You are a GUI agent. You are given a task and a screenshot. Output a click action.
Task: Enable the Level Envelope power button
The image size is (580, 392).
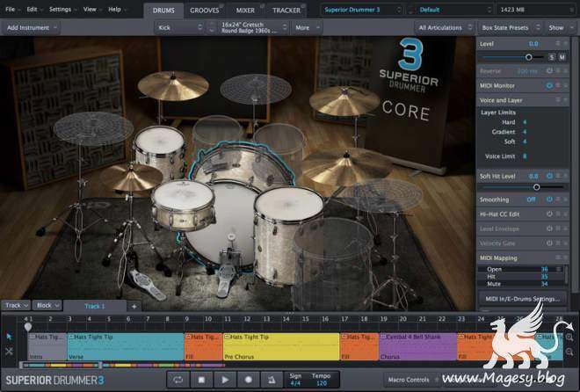[x=549, y=229]
